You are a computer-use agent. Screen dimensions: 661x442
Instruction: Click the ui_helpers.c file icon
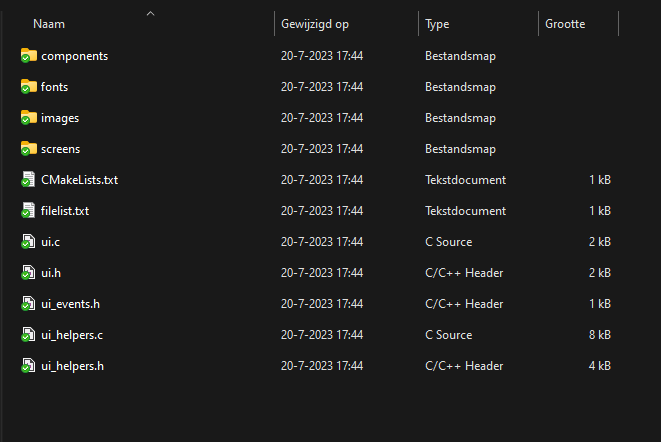28,335
